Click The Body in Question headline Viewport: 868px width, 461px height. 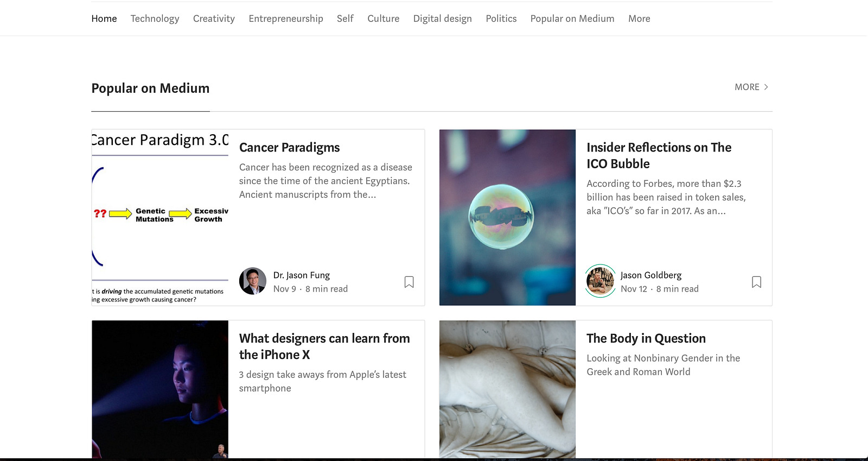[x=646, y=339]
